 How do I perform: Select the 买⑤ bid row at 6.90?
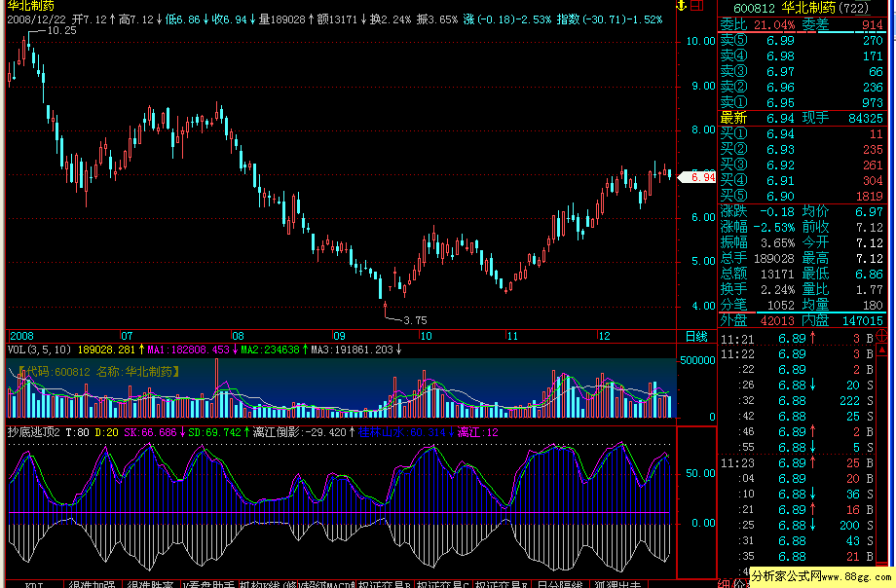[802, 196]
